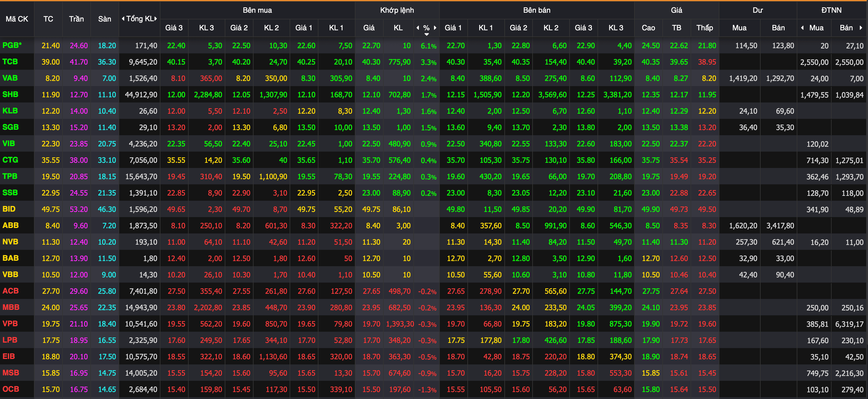
Task: Click MBB bid volume 2,202,80
Action: (208, 307)
